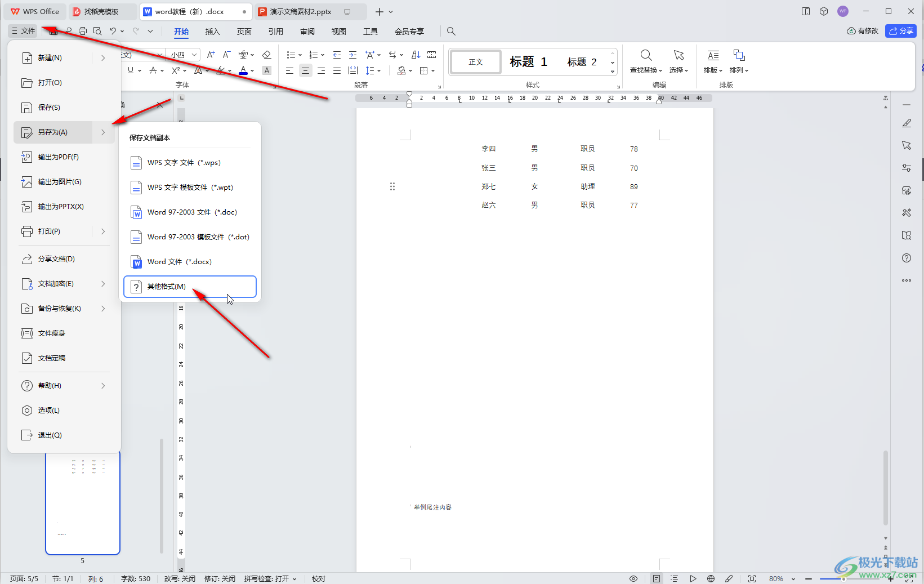Click the three-dots more icon in the right sidebar
This screenshot has height=584, width=924.
pos(907,280)
